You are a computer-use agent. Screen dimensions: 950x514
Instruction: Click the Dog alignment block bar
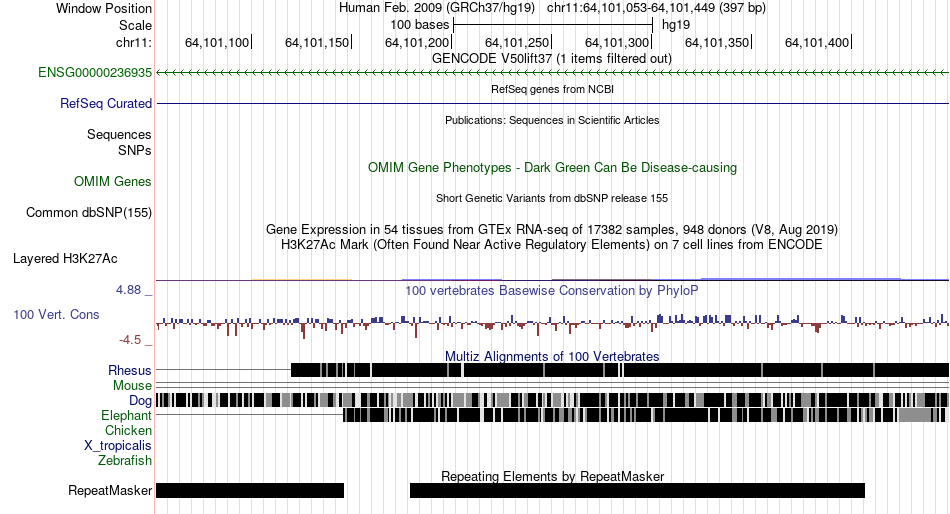[553, 400]
